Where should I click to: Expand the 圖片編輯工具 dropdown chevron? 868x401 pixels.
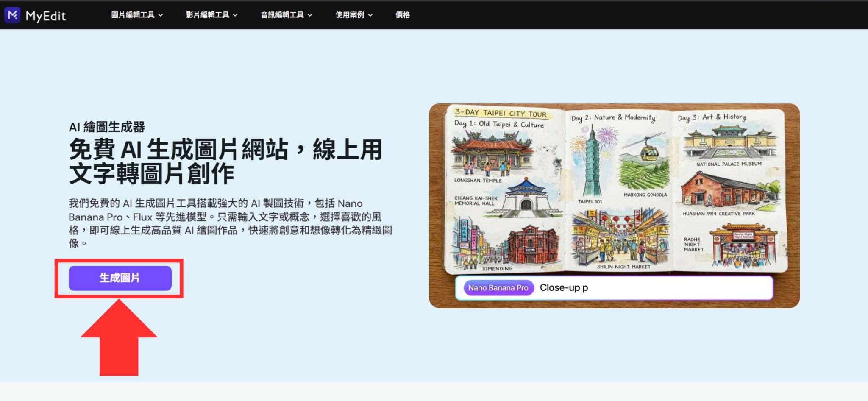pos(160,14)
